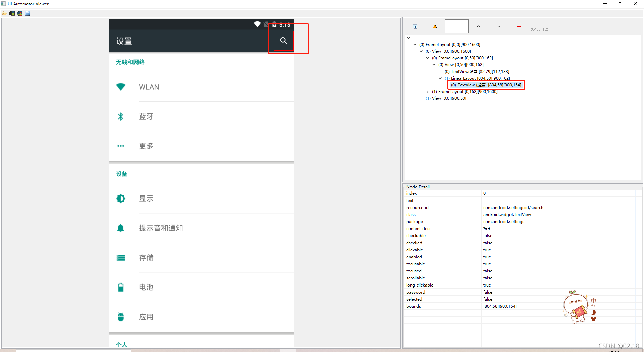The width and height of the screenshot is (644, 352).
Task: Focus the search text box above the hierarchy tree
Action: [457, 26]
